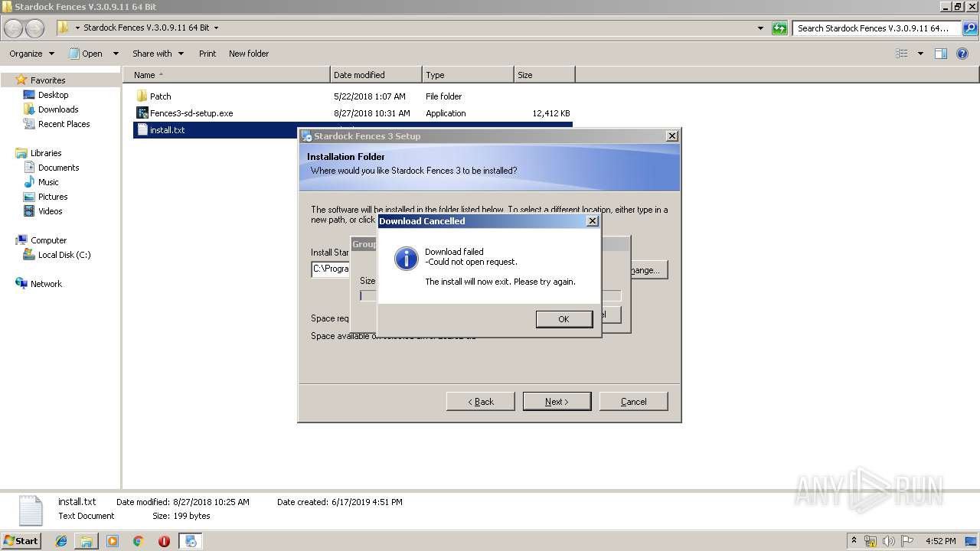Viewport: 980px width, 551px height.
Task: Show hidden tray icons arrow
Action: [854, 541]
